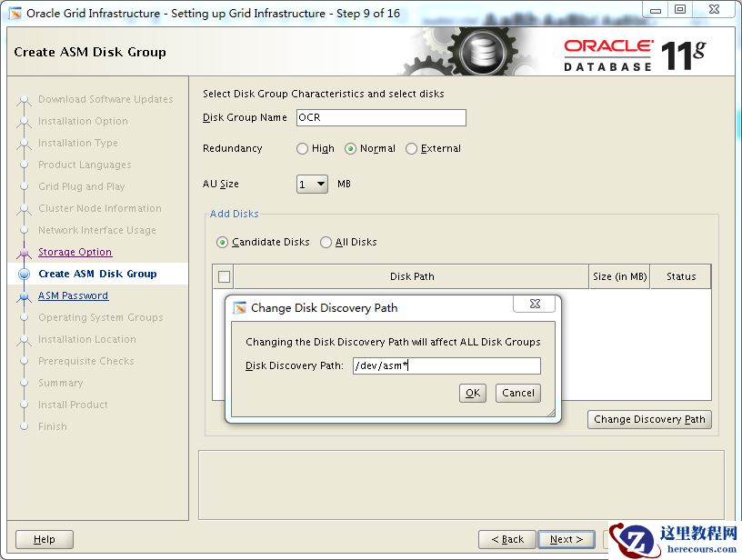Click Network Interface Usage step
Image resolution: width=742 pixels, height=560 pixels.
[97, 230]
